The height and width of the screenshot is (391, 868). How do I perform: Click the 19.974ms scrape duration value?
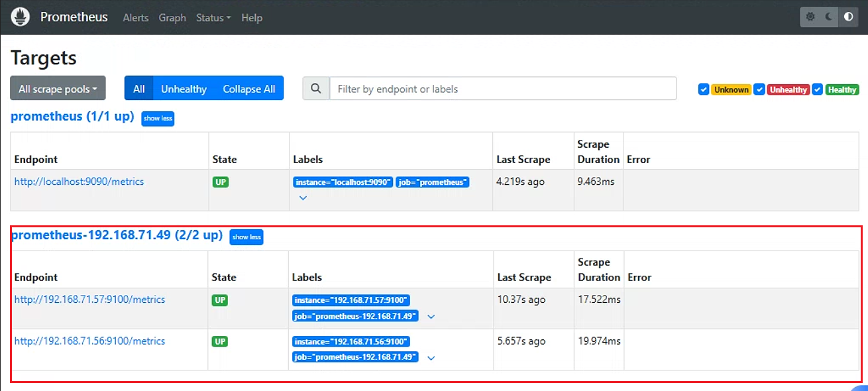pyautogui.click(x=599, y=341)
